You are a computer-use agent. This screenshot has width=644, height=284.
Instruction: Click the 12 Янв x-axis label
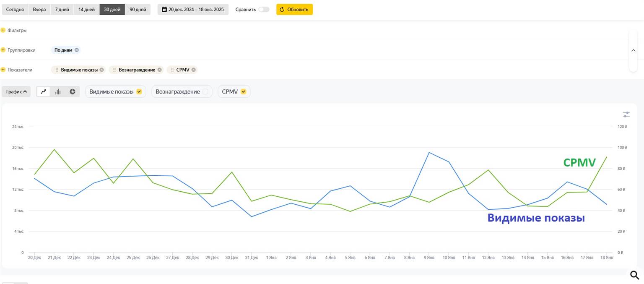coord(488,258)
